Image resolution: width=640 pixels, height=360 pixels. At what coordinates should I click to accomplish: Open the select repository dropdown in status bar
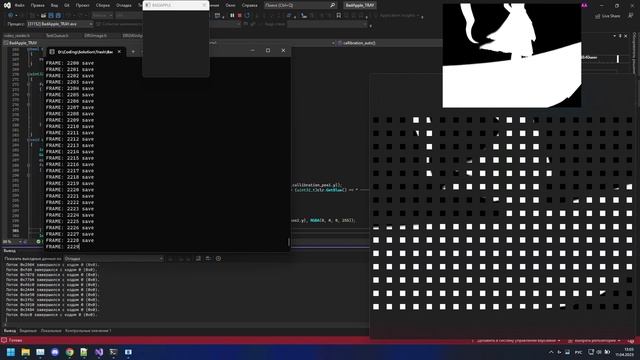pyautogui.click(x=594, y=340)
